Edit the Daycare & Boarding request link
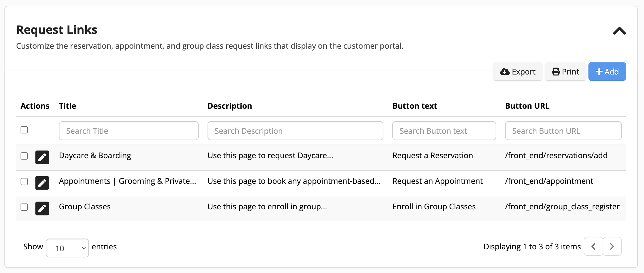This screenshot has height=273, width=644. click(x=42, y=157)
